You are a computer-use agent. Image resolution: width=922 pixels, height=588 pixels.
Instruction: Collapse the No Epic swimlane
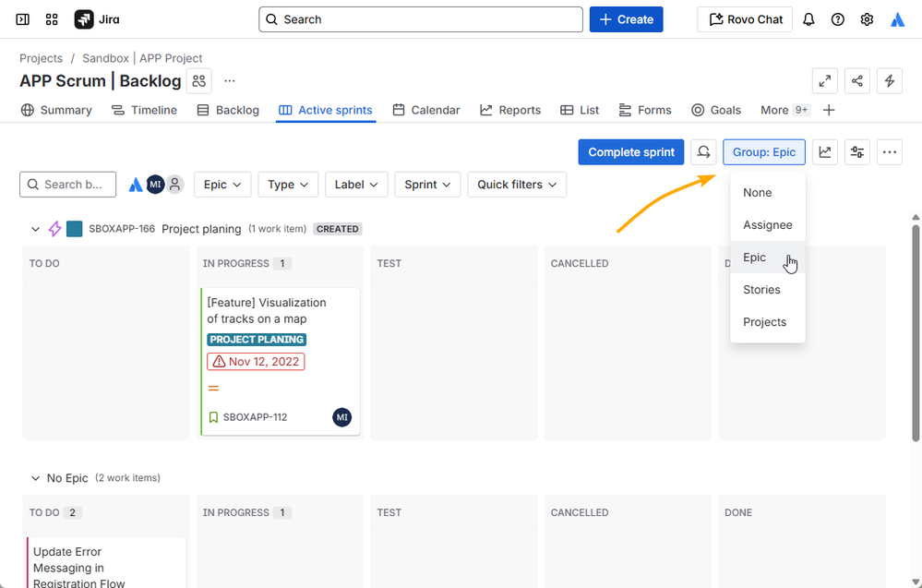click(35, 478)
